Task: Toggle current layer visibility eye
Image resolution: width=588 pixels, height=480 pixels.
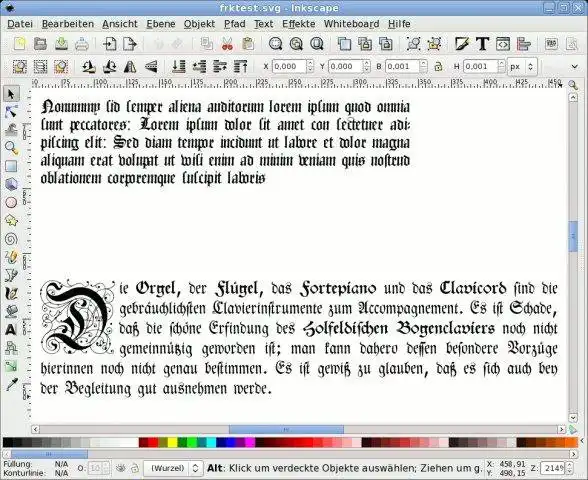Action: point(121,468)
